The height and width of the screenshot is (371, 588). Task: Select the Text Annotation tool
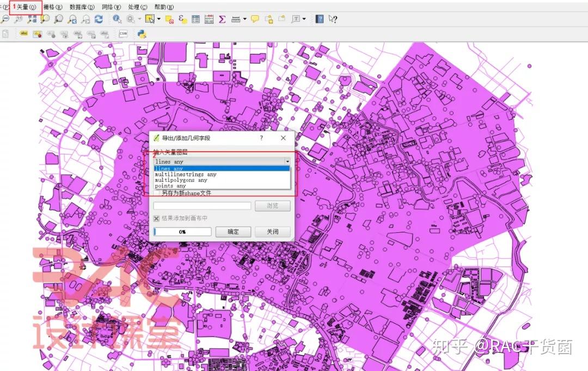(296, 19)
